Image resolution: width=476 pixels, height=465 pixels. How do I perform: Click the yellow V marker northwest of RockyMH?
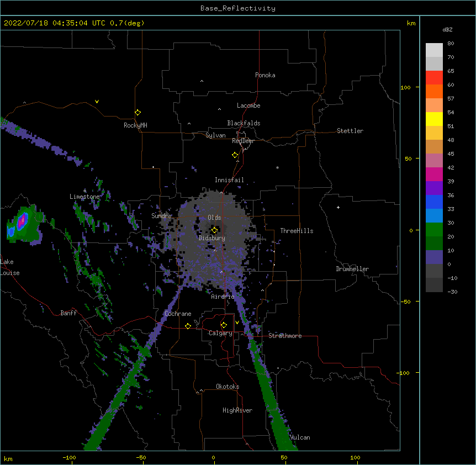(x=97, y=102)
